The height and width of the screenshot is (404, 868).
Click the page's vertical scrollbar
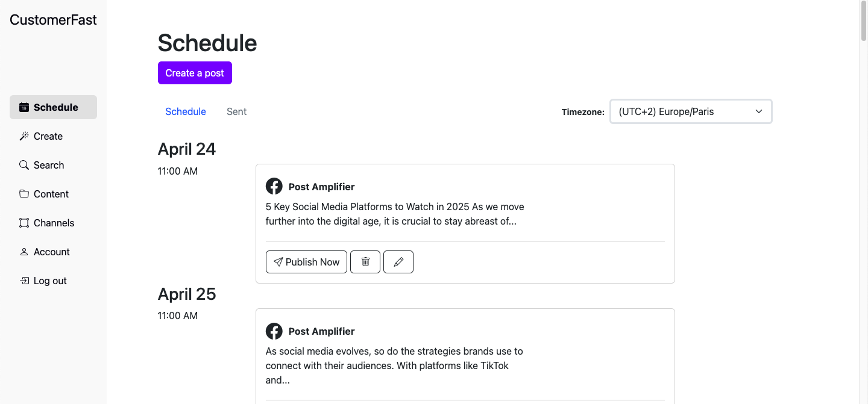(863, 24)
